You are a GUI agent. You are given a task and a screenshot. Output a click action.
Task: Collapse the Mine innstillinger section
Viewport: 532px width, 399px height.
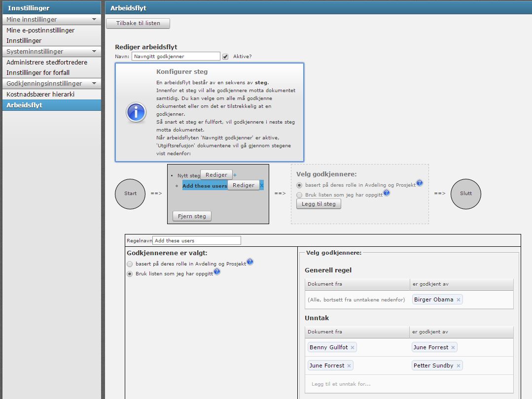tap(94, 19)
